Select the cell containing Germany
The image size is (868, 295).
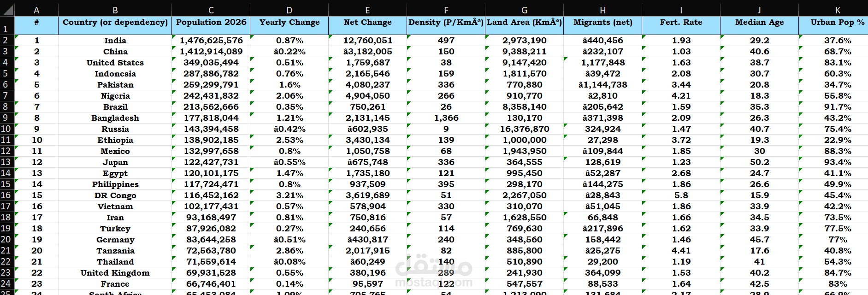pos(115,240)
